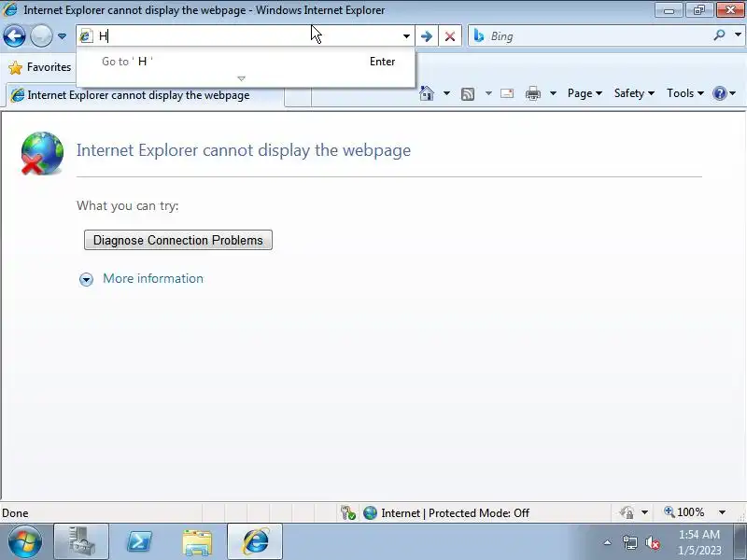This screenshot has width=747, height=560.
Task: Expand the More information arrow icon
Action: [86, 279]
